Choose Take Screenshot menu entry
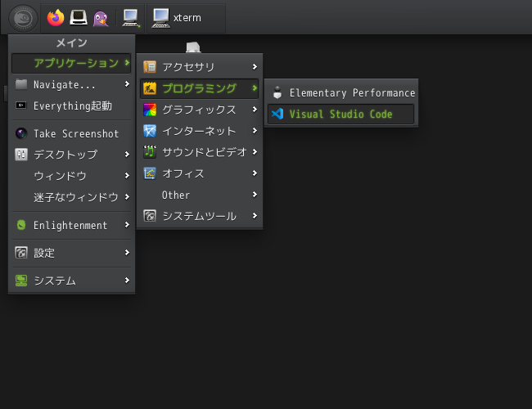This screenshot has width=532, height=409. (x=71, y=133)
